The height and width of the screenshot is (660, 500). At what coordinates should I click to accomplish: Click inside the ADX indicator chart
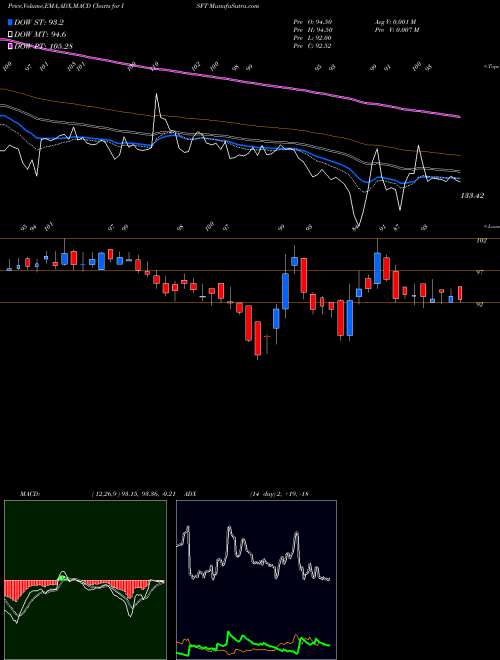[256, 580]
